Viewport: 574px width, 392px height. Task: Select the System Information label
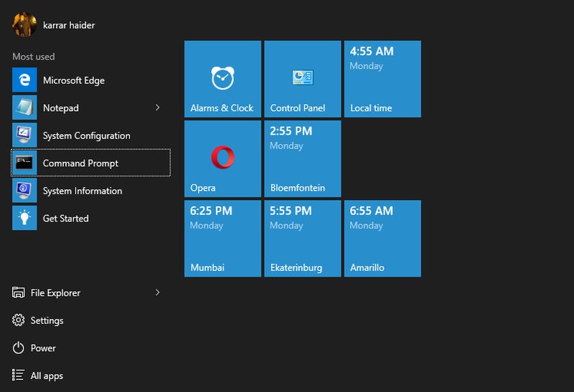pyautogui.click(x=83, y=191)
